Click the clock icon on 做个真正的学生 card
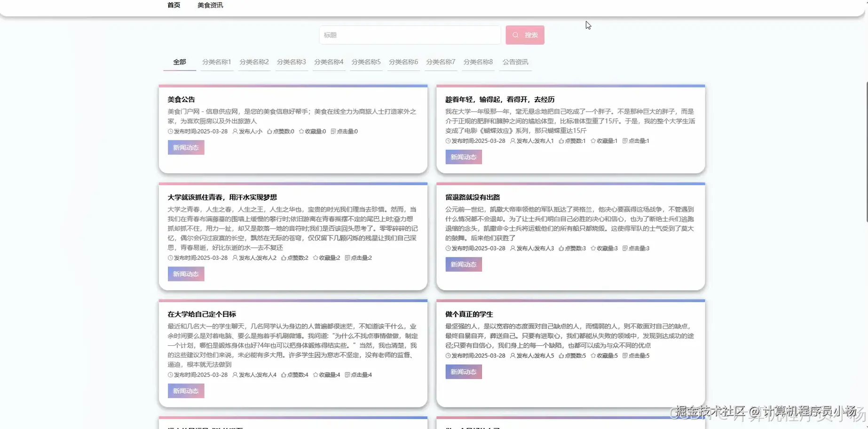The image size is (868, 429). coord(448,356)
